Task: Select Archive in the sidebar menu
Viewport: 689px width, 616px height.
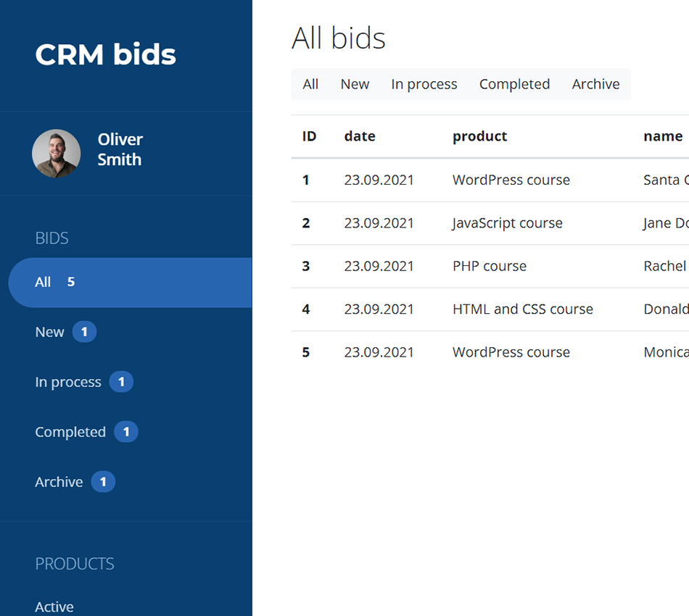Action: (59, 481)
